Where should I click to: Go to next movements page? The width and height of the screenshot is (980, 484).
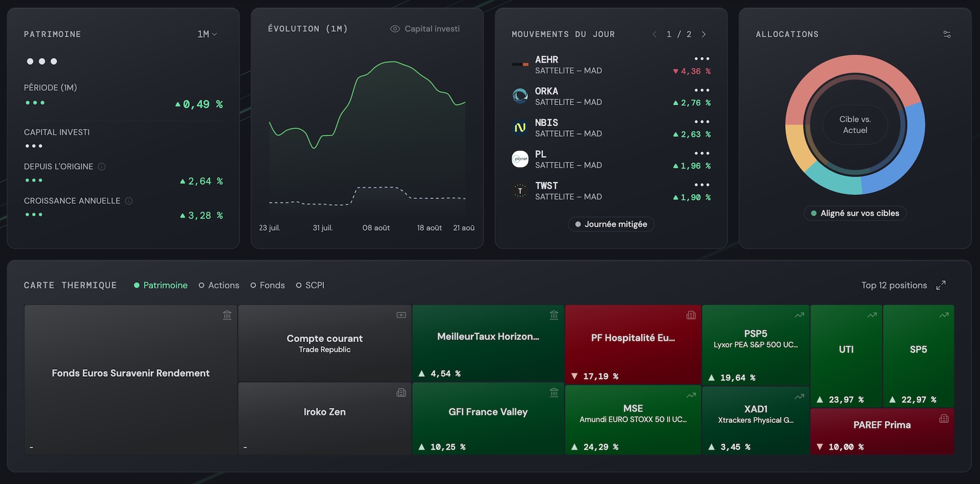pos(704,34)
